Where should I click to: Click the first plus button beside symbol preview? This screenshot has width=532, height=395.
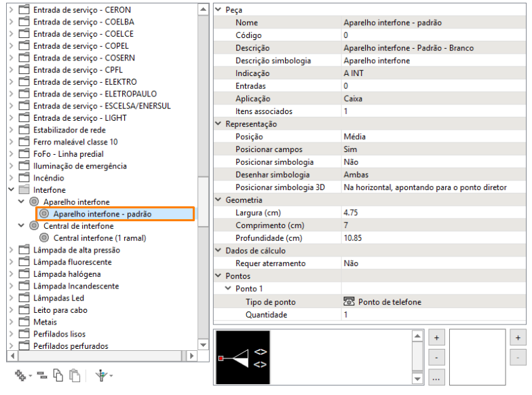coord(436,338)
